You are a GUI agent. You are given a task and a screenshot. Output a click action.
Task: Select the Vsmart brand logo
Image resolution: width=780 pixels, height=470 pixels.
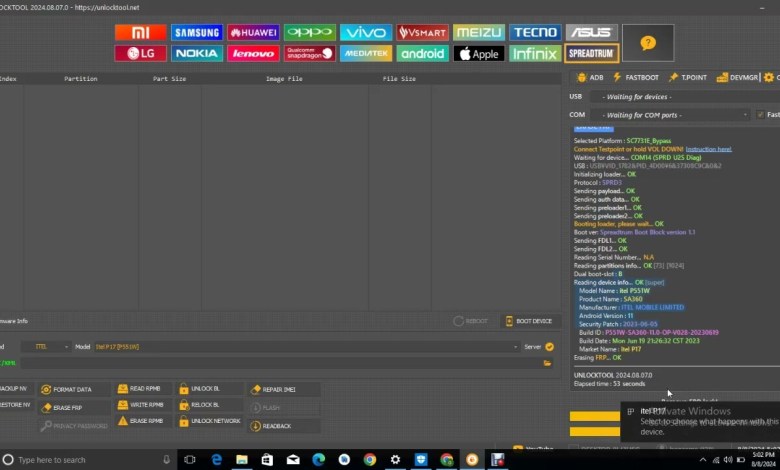(x=422, y=32)
